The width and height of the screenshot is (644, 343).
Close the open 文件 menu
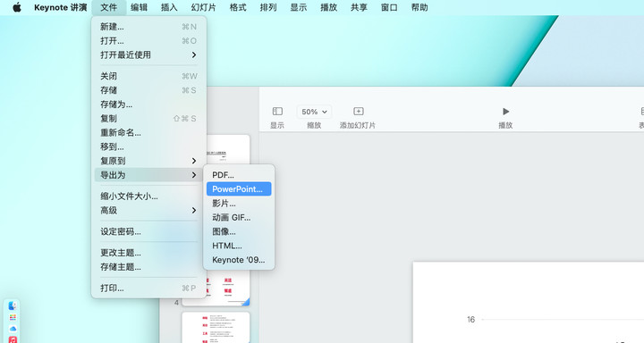click(x=109, y=7)
